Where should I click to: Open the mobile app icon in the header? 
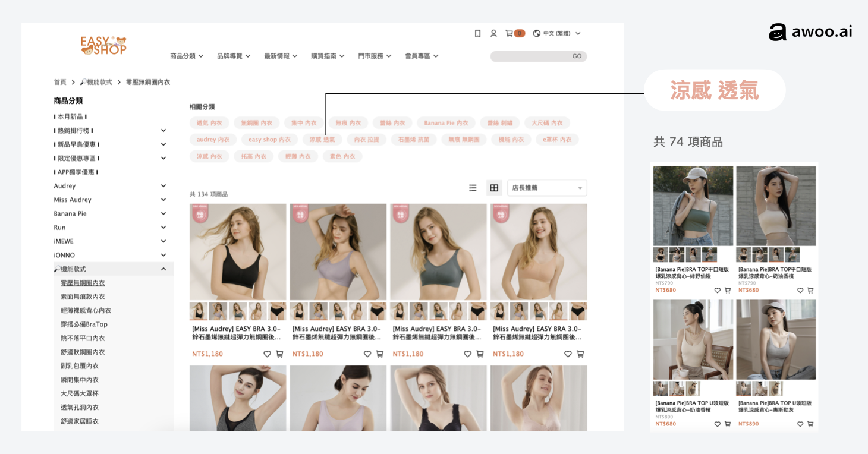click(x=477, y=34)
